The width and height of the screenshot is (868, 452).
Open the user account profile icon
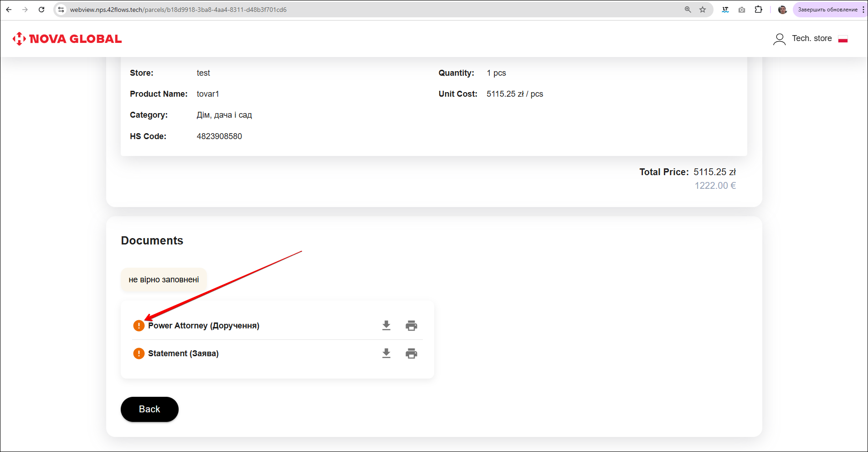(779, 39)
